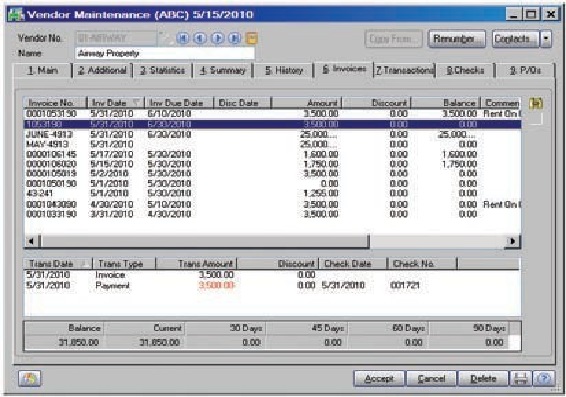The height and width of the screenshot is (397, 566).
Task: Go to the last vendor record
Action: click(x=235, y=38)
